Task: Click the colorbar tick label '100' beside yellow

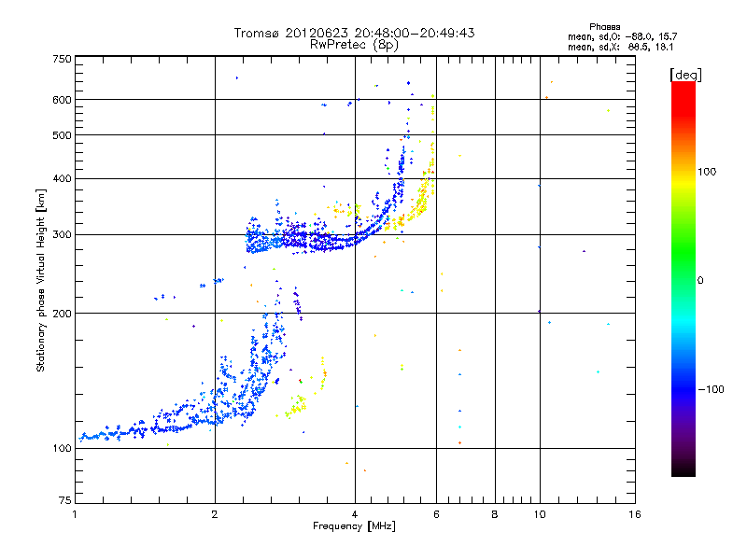Action: [707, 172]
